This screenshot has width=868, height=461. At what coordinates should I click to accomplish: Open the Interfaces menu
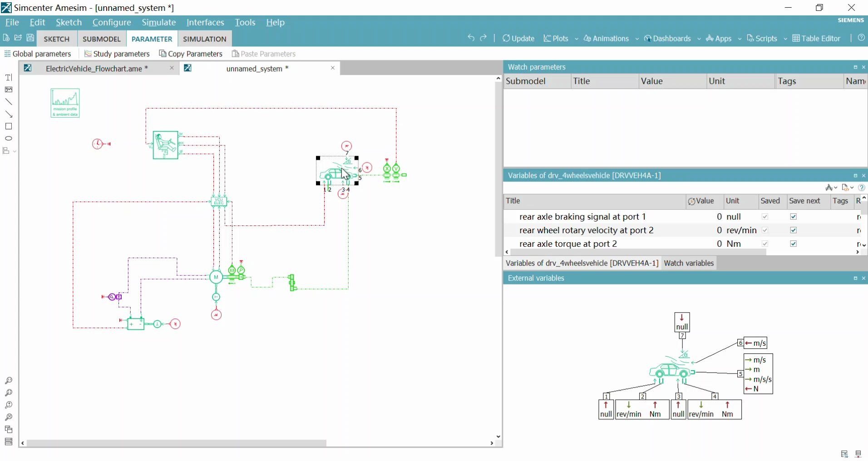205,22
